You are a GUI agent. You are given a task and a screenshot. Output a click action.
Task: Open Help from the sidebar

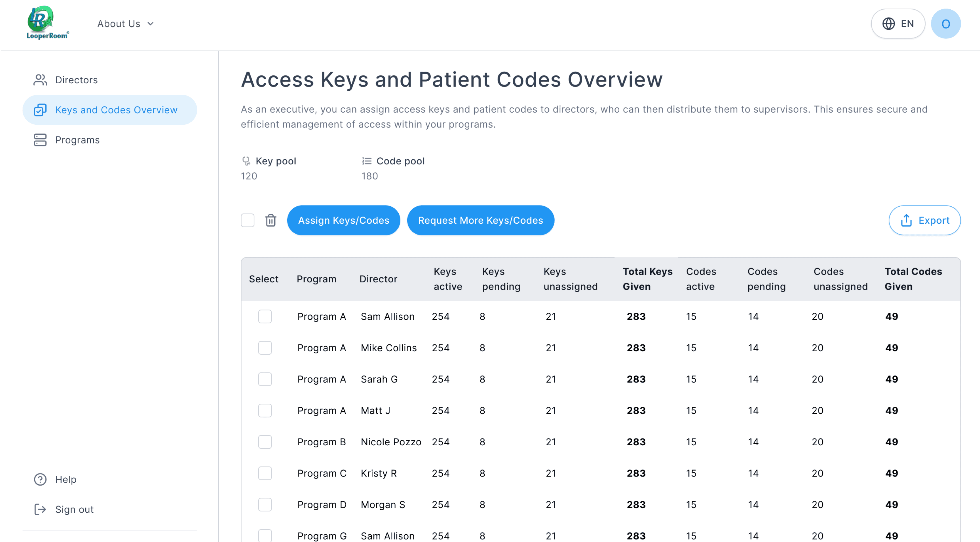pyautogui.click(x=109, y=479)
